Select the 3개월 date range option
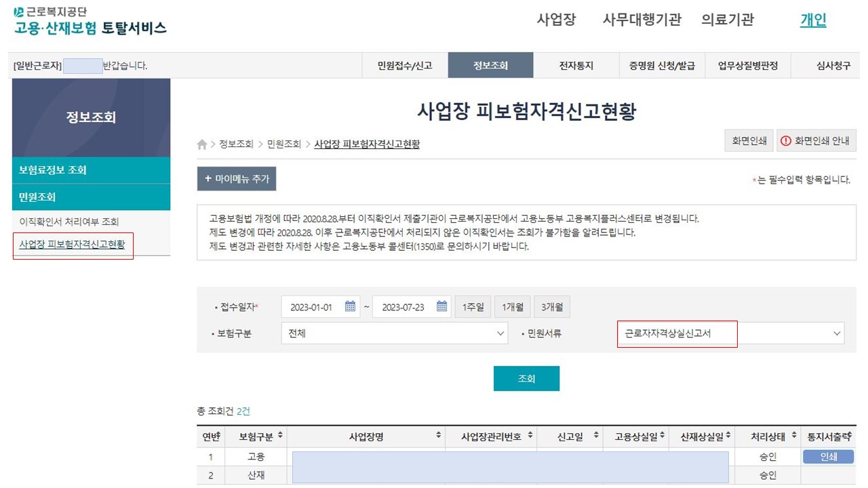 pyautogui.click(x=552, y=306)
